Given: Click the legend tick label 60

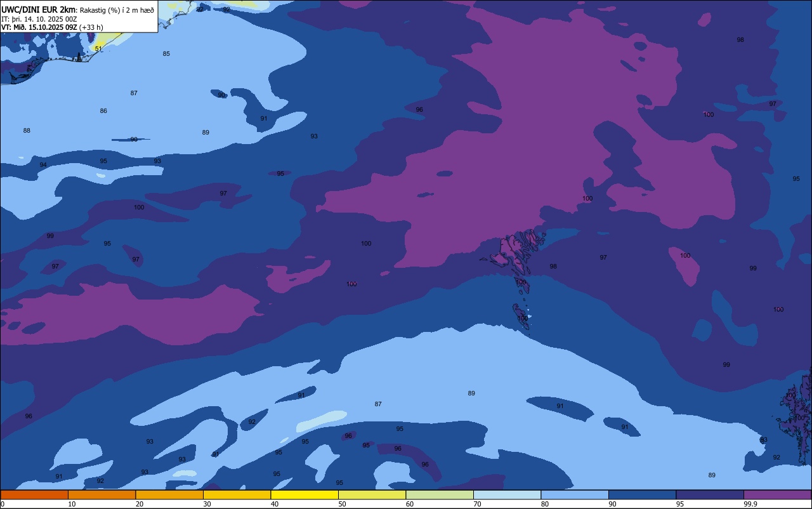Looking at the screenshot, I should click(410, 504).
